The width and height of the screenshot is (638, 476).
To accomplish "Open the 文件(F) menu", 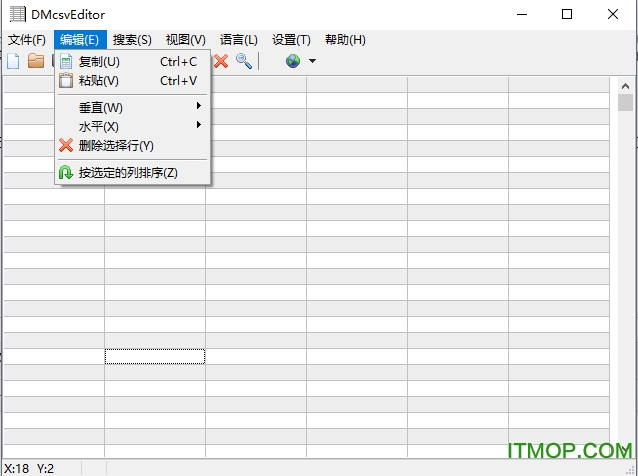I will (27, 40).
